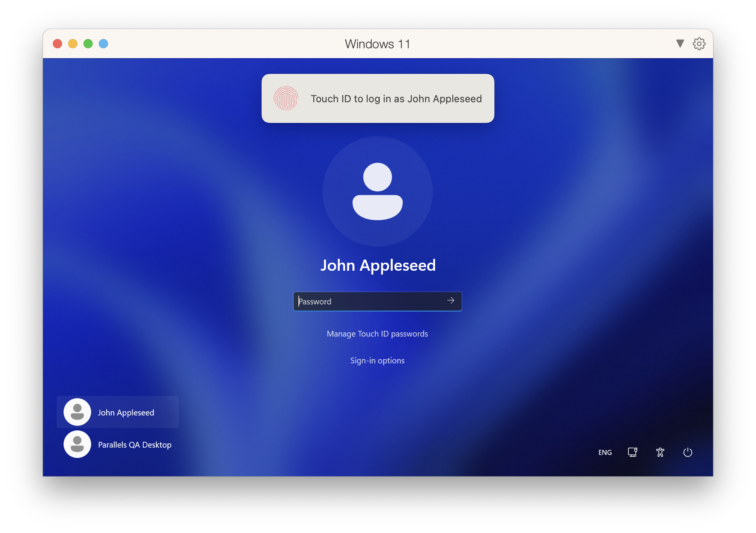Click the ENG language selector
Screen dimensions: 756x533
(x=605, y=452)
